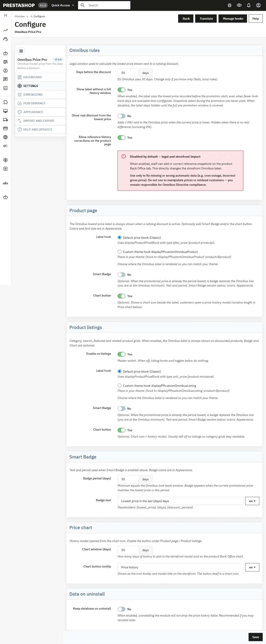The height and width of the screenshot is (644, 266).
Task: Enable Smart Badge under Product page
Action: [121, 275]
